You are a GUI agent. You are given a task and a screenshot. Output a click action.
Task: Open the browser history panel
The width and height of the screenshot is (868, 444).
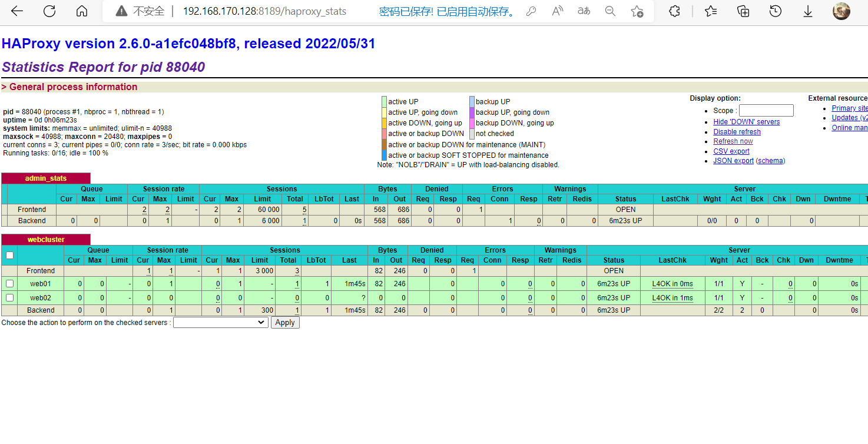tap(776, 11)
